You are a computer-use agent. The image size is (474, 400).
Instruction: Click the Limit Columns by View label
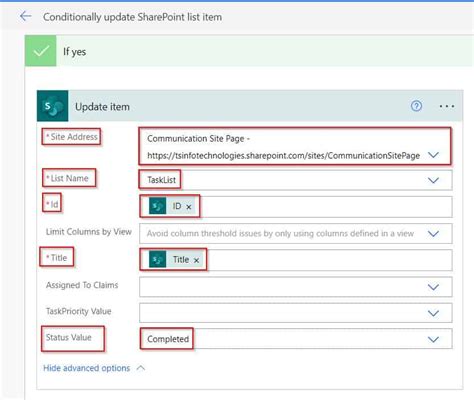(89, 232)
